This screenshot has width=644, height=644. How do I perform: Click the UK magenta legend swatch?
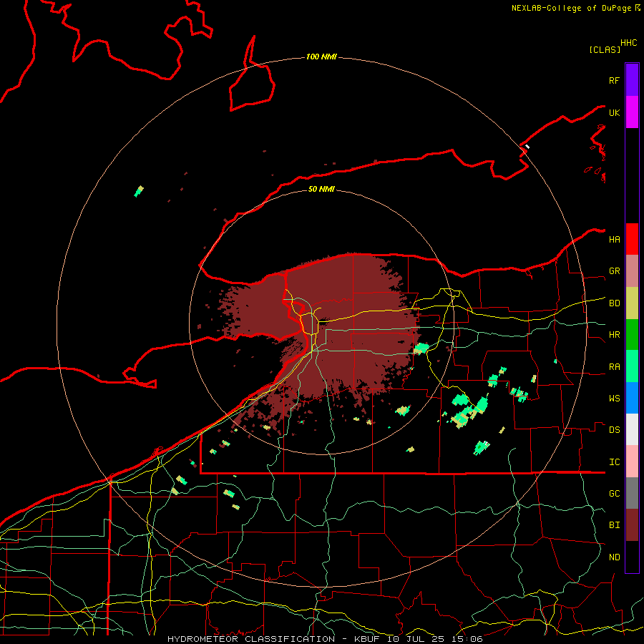632,112
